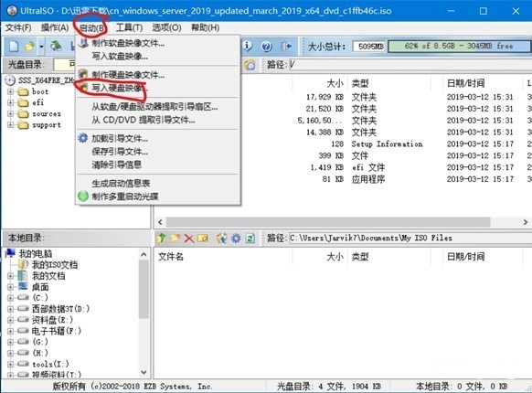Choose 写入软盘映像 menu entry
The height and width of the screenshot is (393, 532).
click(x=158, y=56)
